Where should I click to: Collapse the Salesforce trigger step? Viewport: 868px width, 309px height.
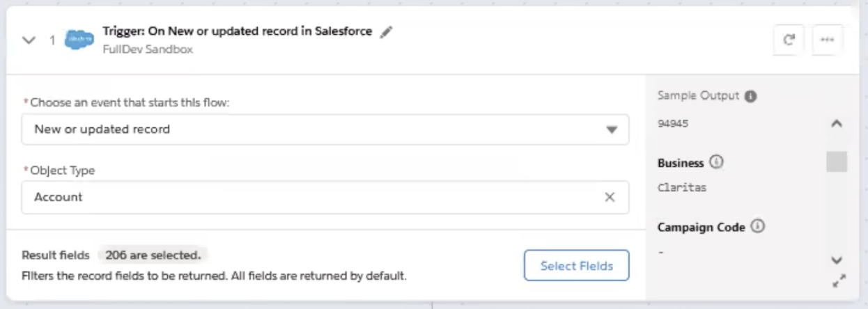(29, 40)
